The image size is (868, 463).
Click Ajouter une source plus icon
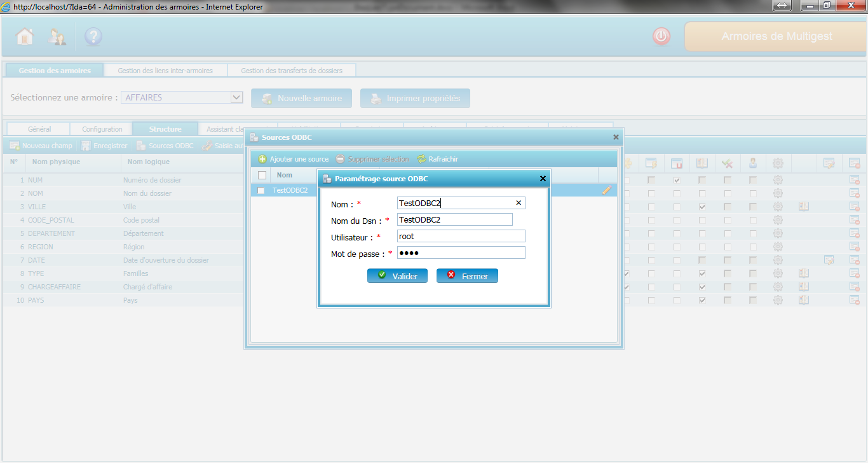coord(262,159)
